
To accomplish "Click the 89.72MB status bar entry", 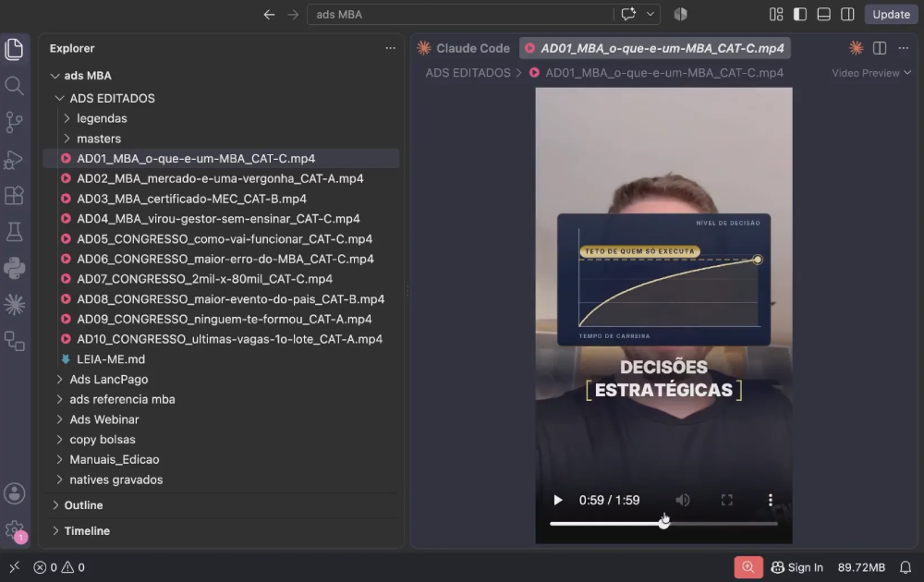I will (861, 567).
